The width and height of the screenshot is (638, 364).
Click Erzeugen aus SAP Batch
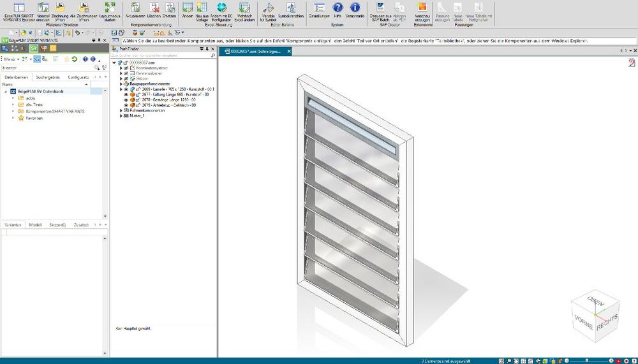point(380,8)
